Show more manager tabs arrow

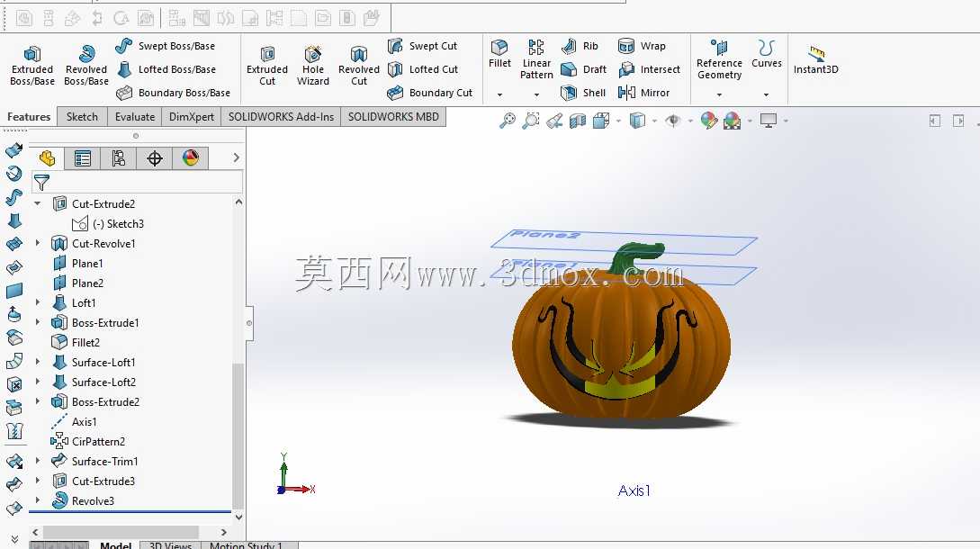coord(237,157)
